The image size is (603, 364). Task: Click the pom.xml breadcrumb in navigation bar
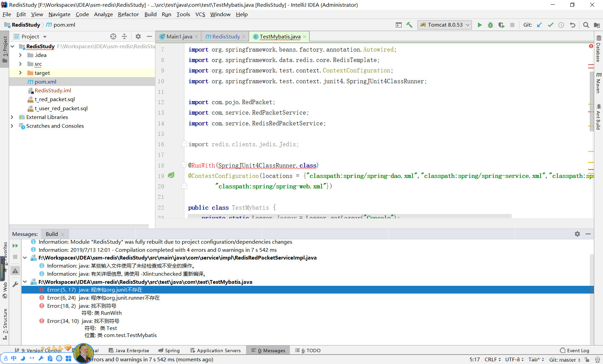tap(61, 25)
